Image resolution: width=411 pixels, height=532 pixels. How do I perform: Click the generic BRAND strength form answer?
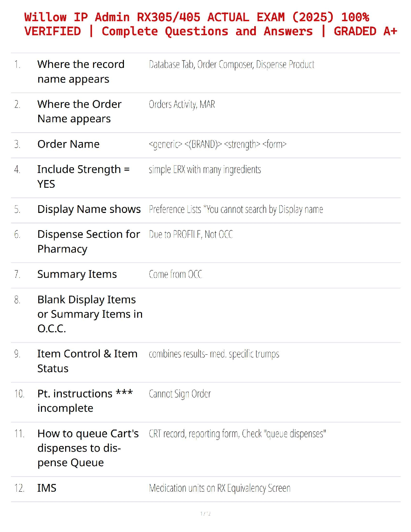[x=218, y=144]
